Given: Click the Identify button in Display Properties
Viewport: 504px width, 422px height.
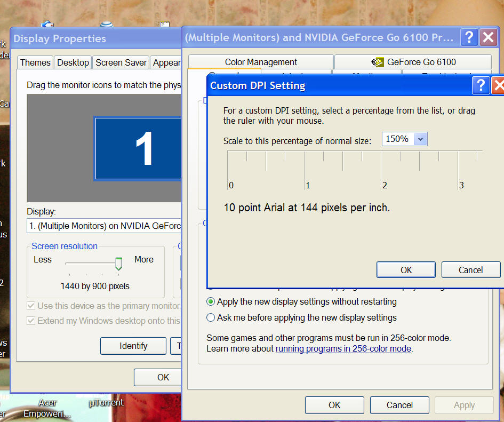Looking at the screenshot, I should (x=133, y=346).
